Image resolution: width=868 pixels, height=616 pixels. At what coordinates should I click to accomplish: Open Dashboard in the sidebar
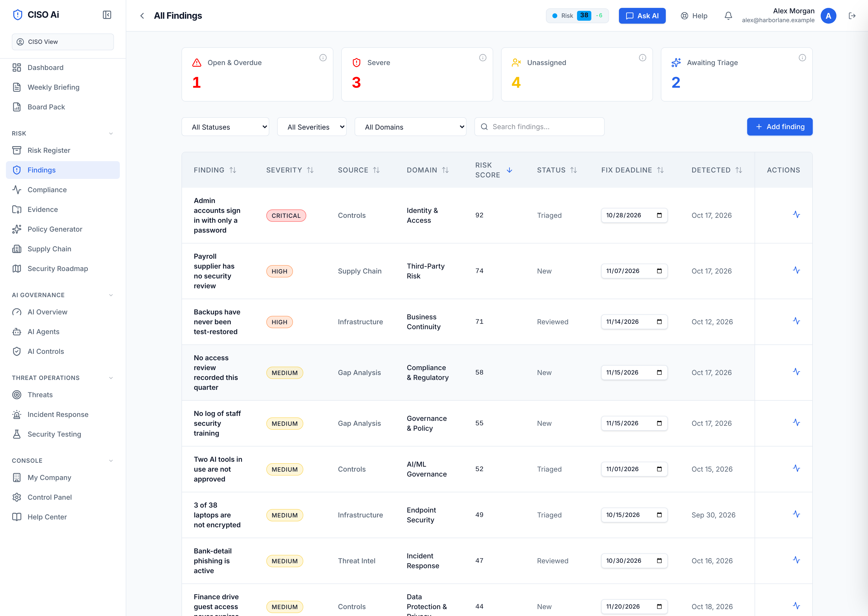(x=63, y=68)
